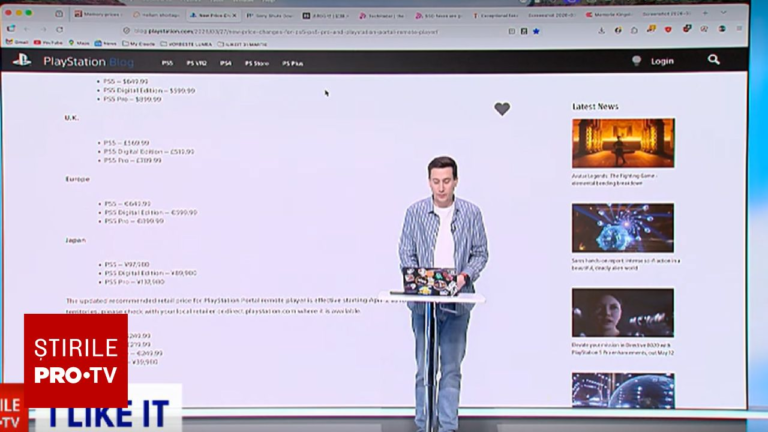Open the Directive 8020 news thumbnail
The image size is (768, 432).
pos(623,312)
